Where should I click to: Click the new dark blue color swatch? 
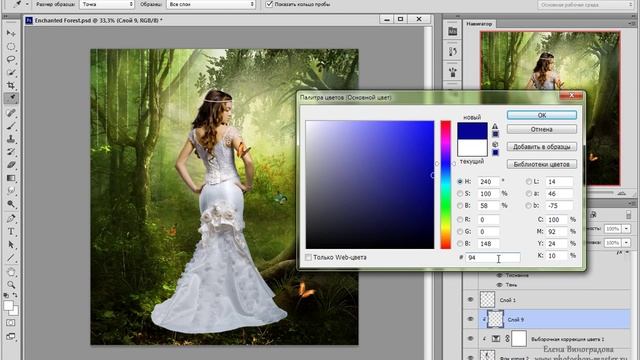tap(472, 131)
